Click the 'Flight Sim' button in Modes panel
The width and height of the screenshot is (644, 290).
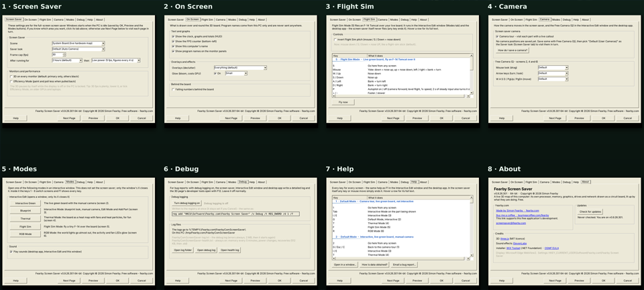click(25, 226)
